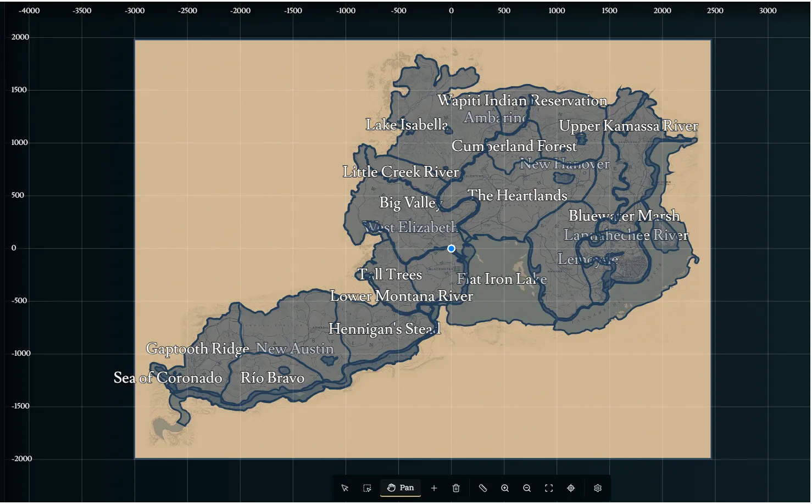This screenshot has height=504, width=812.
Task: Select the cursor selection tool
Action: click(x=345, y=488)
